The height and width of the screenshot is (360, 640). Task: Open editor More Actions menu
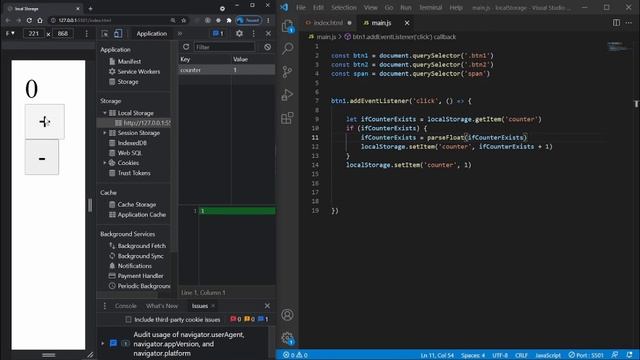[629, 23]
